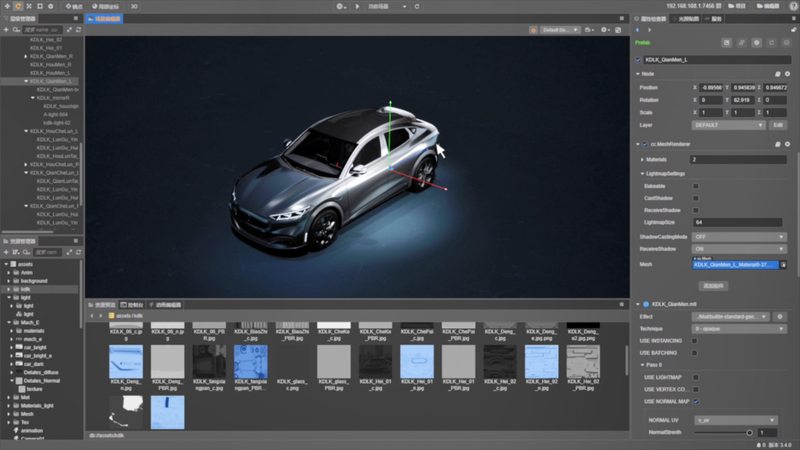
Task: Open the ShadowCastingMode dropdown
Action: (x=740, y=236)
